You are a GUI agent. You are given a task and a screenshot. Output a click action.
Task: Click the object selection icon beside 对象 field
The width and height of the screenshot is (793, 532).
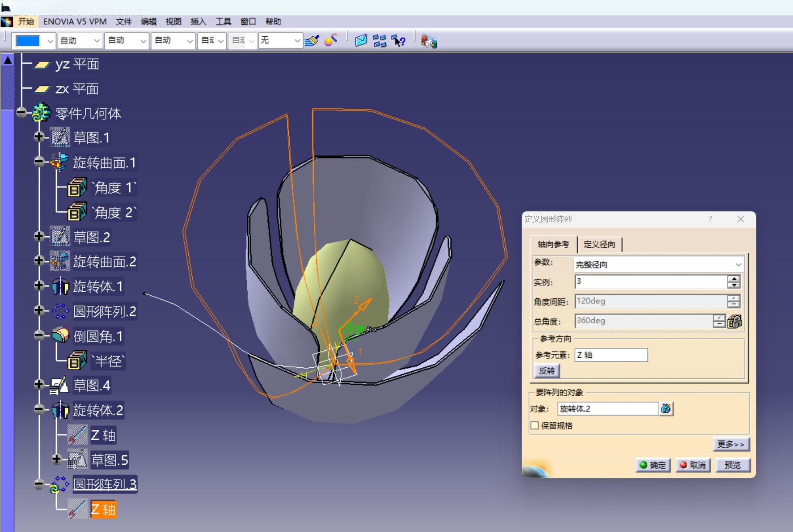coord(666,408)
